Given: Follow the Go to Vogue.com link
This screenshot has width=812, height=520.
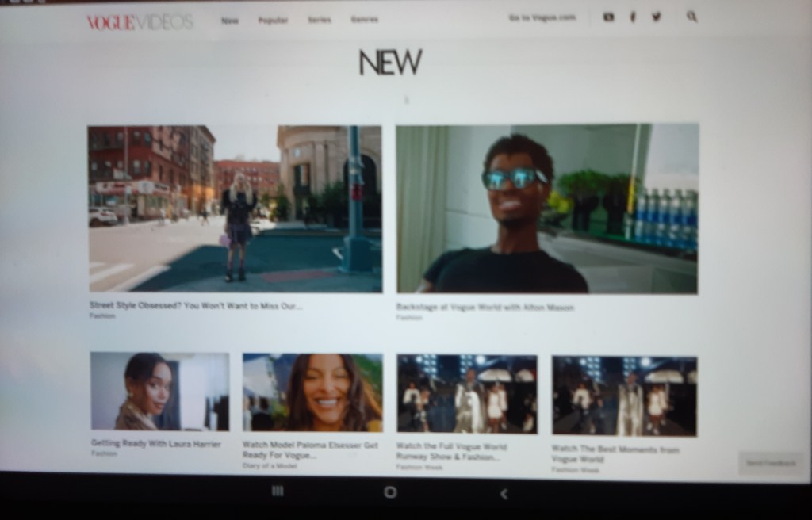Looking at the screenshot, I should (542, 17).
